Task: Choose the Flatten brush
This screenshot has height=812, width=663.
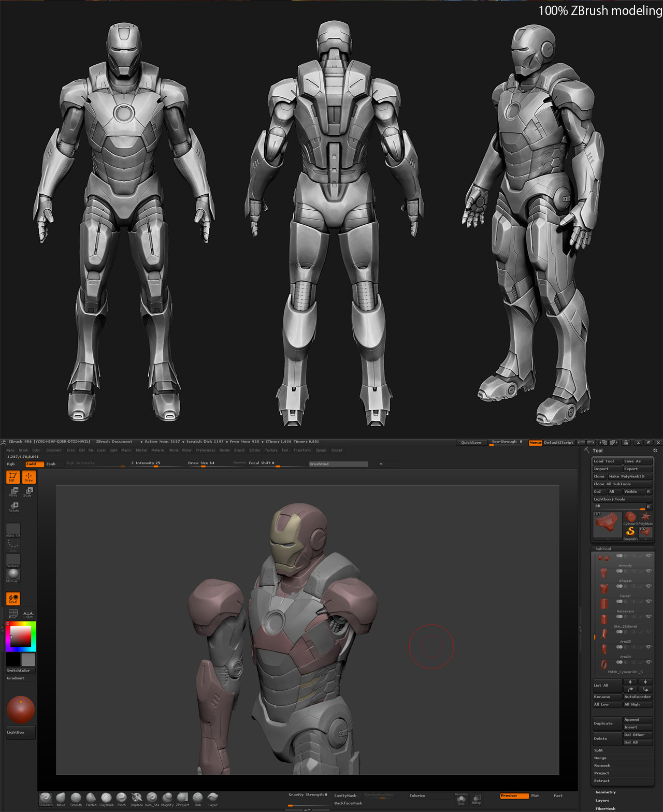Action: point(91,799)
